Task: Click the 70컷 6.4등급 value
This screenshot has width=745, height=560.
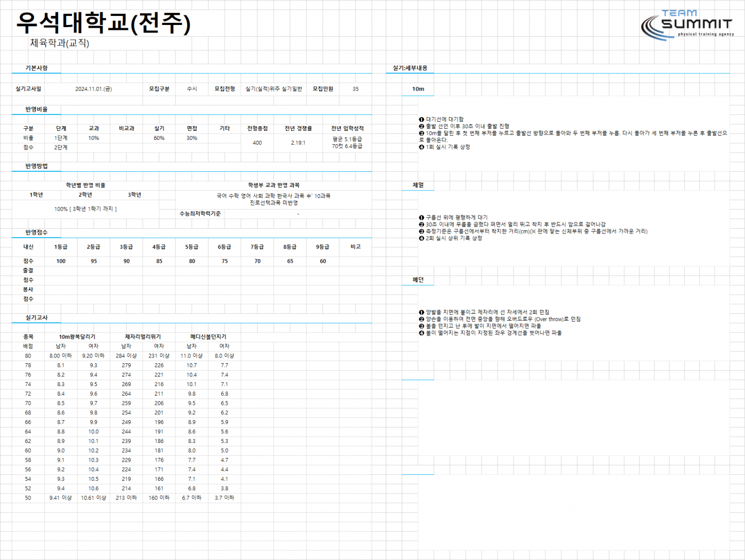Action: coord(347,146)
